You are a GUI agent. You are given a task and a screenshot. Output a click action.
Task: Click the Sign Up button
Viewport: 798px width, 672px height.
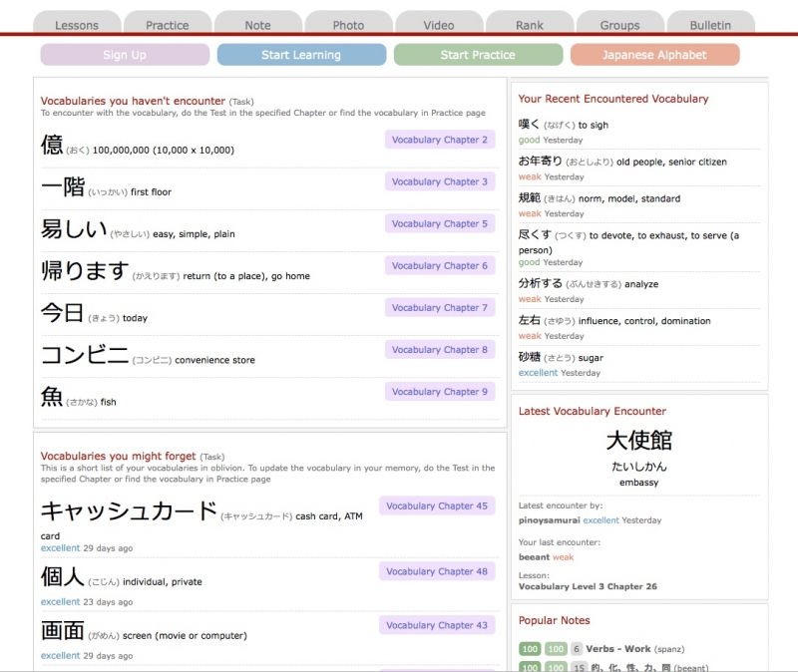(x=125, y=55)
